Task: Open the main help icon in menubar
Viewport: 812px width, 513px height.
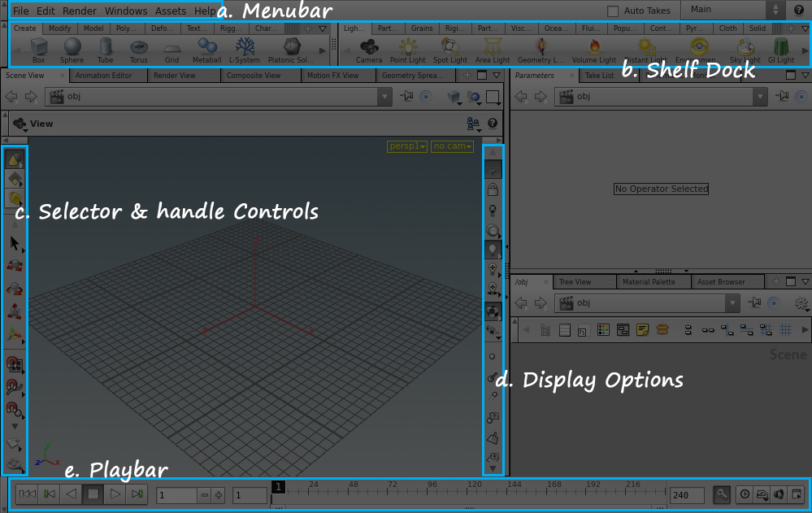Action: [x=799, y=10]
